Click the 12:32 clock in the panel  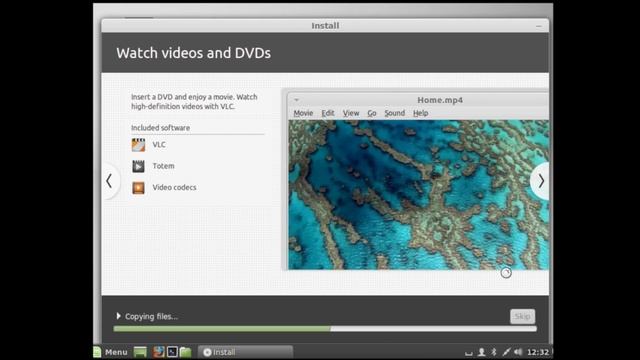click(x=538, y=352)
